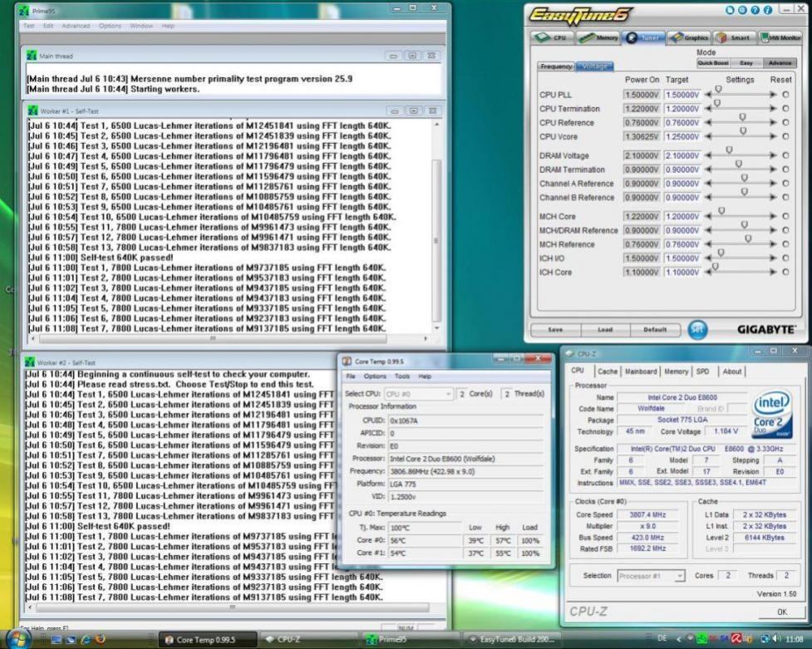Toggle the ICH I/O reset radio button
Screen dimensions: 812x649
[x=785, y=258]
